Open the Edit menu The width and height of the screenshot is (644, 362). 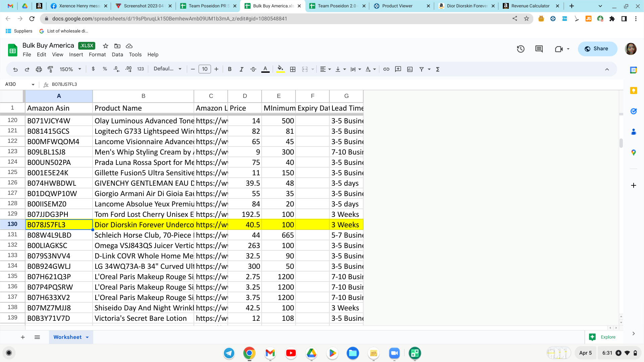pos(42,55)
